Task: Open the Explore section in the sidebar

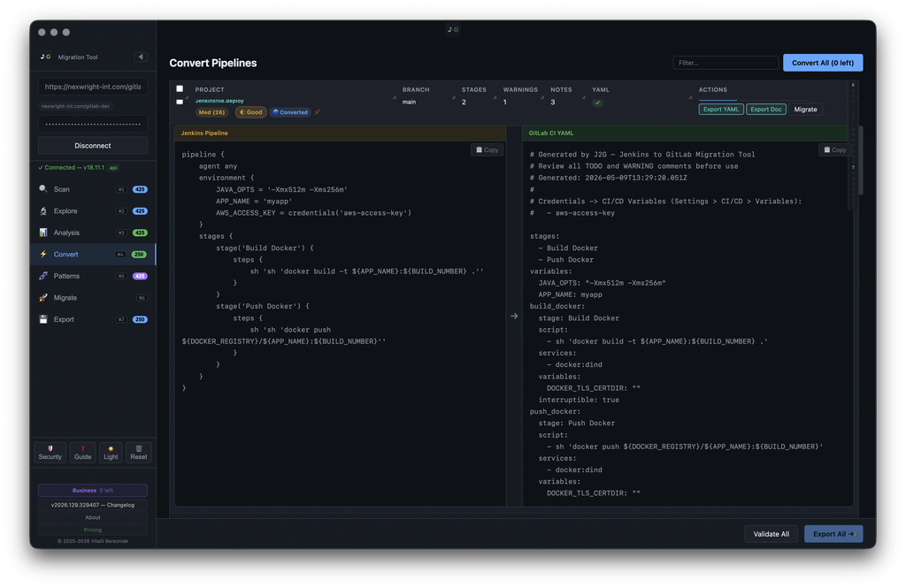Action: click(92, 210)
